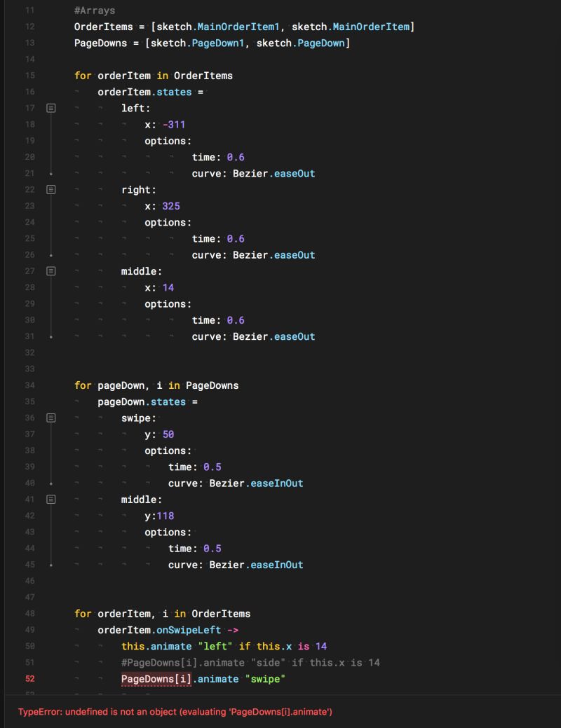The height and width of the screenshot is (728, 561).
Task: Click the TypeError message in the error bar
Action: [x=173, y=712]
